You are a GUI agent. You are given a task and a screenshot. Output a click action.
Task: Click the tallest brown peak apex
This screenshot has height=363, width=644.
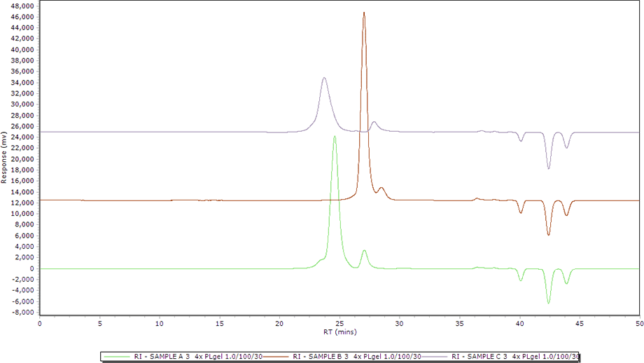pos(364,13)
